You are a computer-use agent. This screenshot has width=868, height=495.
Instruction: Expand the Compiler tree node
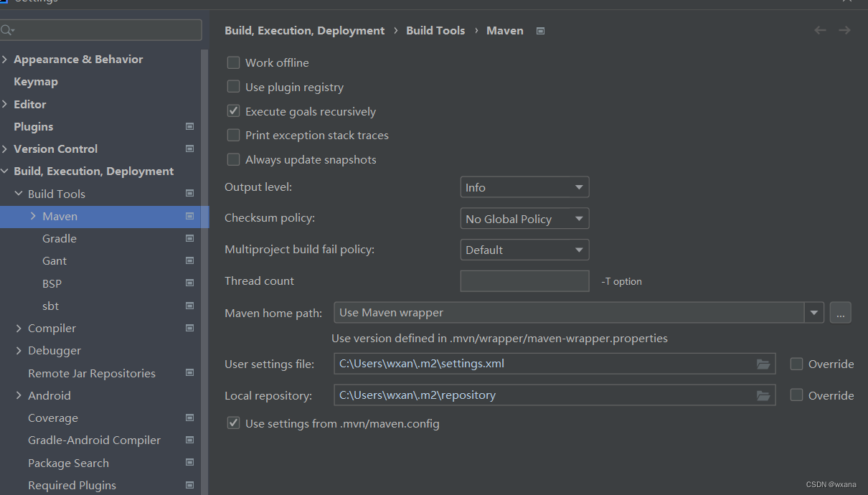(19, 328)
